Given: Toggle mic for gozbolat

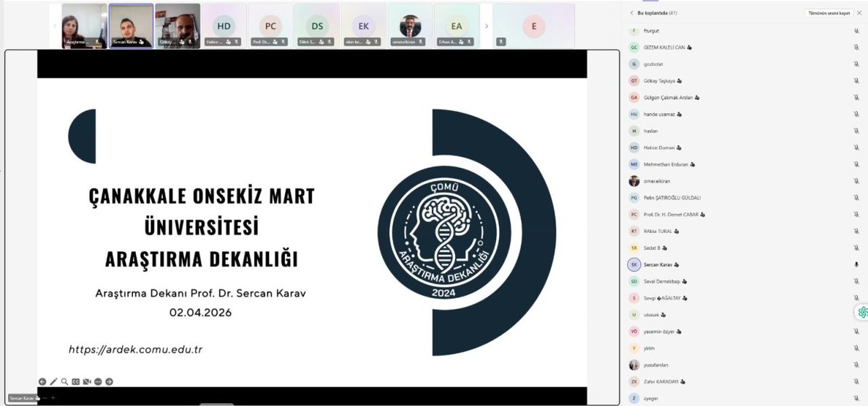Looking at the screenshot, I should point(856,64).
